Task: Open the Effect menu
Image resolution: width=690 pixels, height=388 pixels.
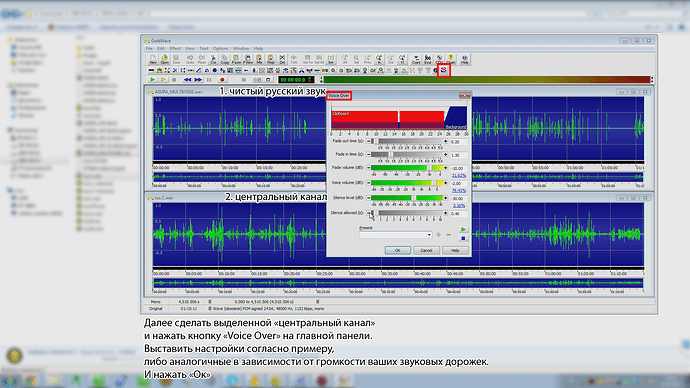Action: click(x=175, y=48)
